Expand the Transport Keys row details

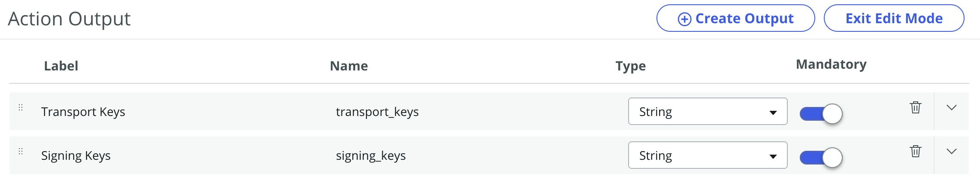pos(951,107)
